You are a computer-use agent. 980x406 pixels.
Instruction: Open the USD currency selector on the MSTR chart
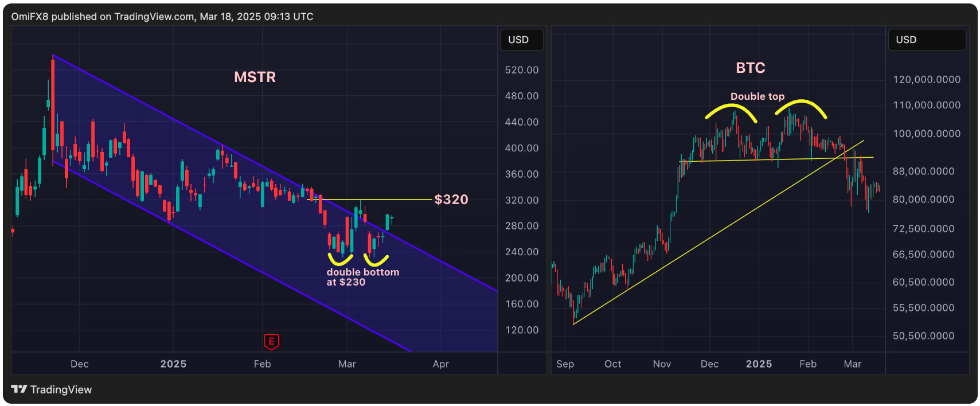click(522, 40)
